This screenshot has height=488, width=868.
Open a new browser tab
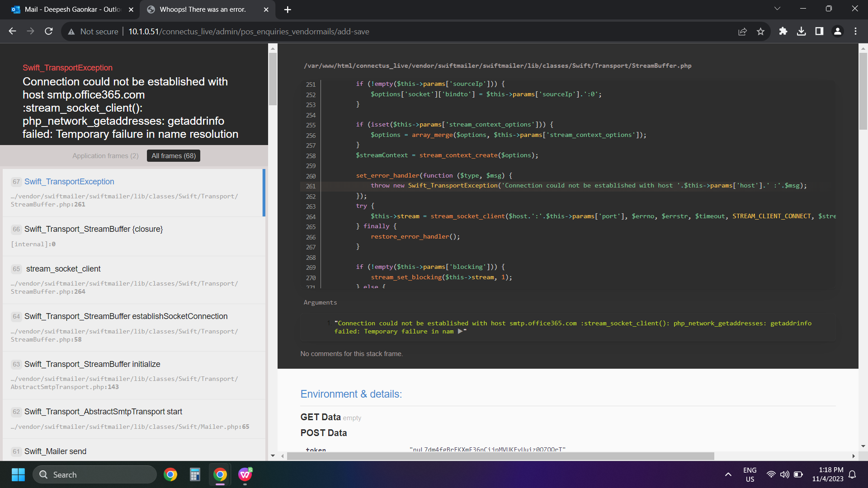pyautogui.click(x=288, y=9)
